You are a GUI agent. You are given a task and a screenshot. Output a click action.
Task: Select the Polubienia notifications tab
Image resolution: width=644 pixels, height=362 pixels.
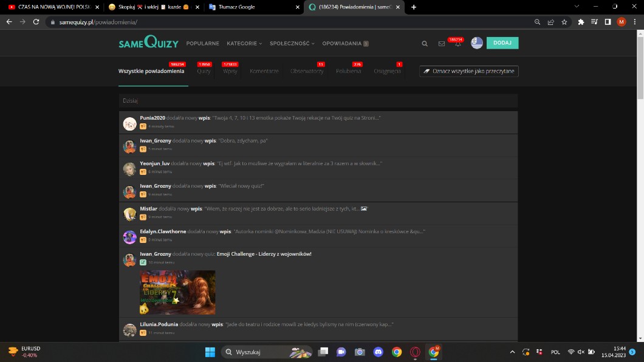point(348,71)
